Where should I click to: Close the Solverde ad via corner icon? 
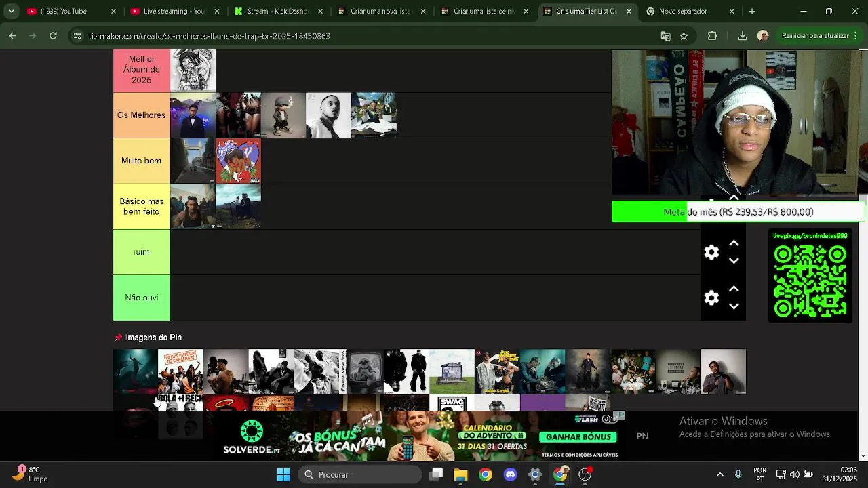[620, 413]
